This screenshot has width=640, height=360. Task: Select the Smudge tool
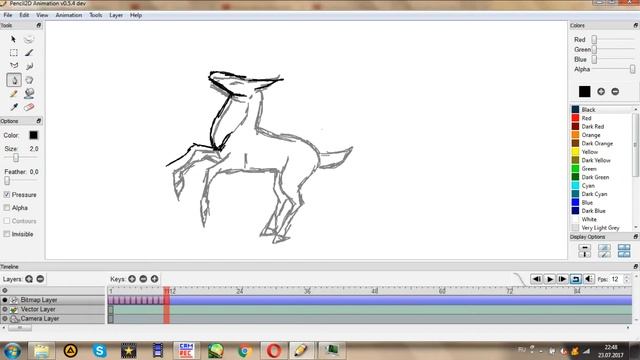click(29, 66)
